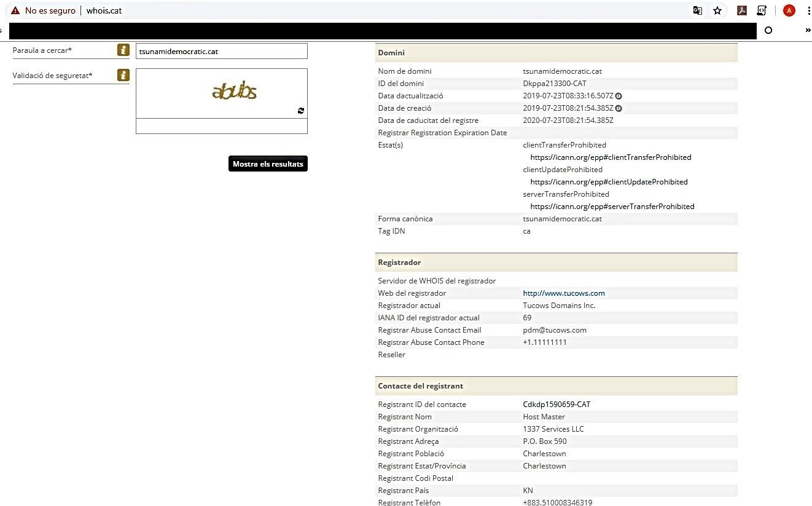Click the 'clientUpdateProhibited' status text
Viewport: 812px width, 506px height.
tap(563, 170)
